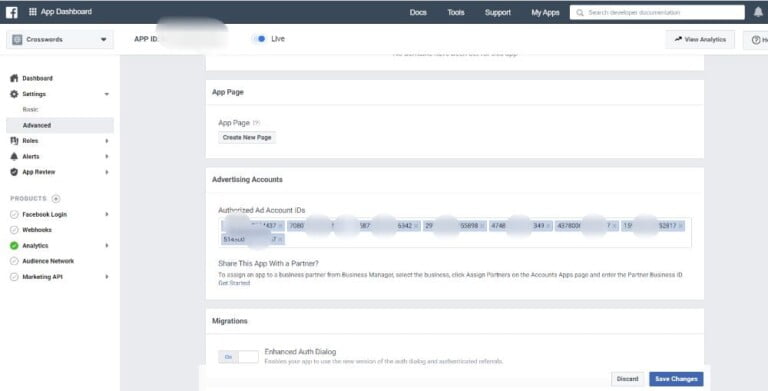Image resolution: width=768 pixels, height=391 pixels.
Task: Open the Tools menu
Action: (456, 13)
